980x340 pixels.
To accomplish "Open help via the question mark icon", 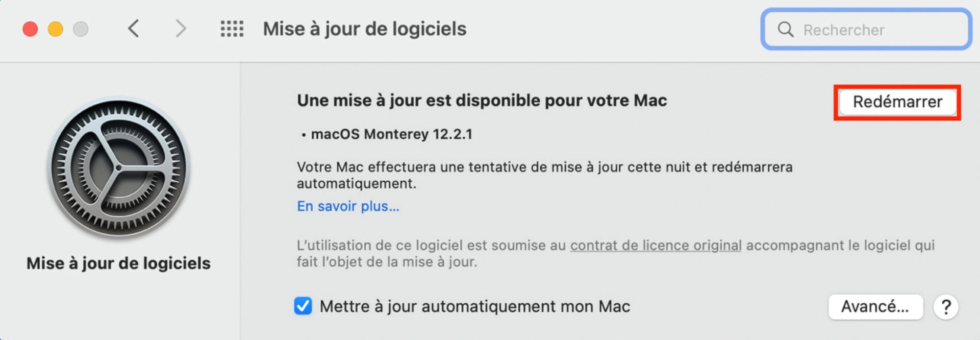I will point(946,307).
